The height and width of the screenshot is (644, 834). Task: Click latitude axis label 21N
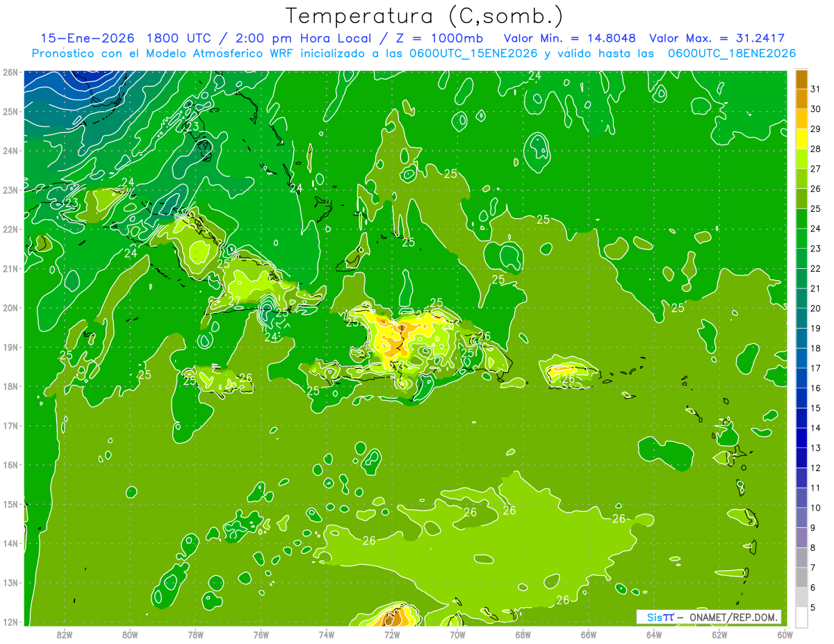tap(10, 268)
